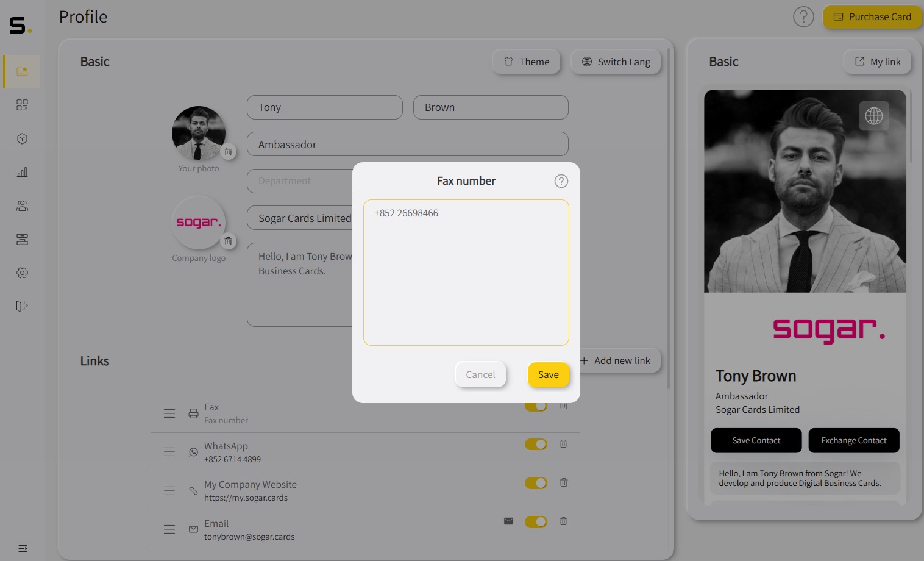Click the https://my.sogar.cards link text

tap(246, 498)
